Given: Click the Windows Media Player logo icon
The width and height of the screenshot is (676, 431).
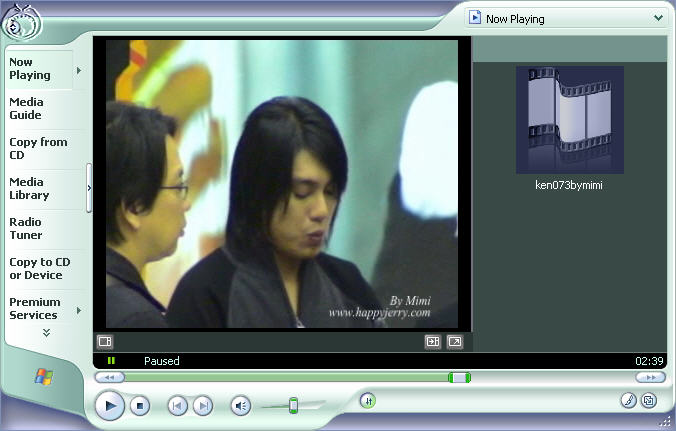Looking at the screenshot, I should coord(22,24).
